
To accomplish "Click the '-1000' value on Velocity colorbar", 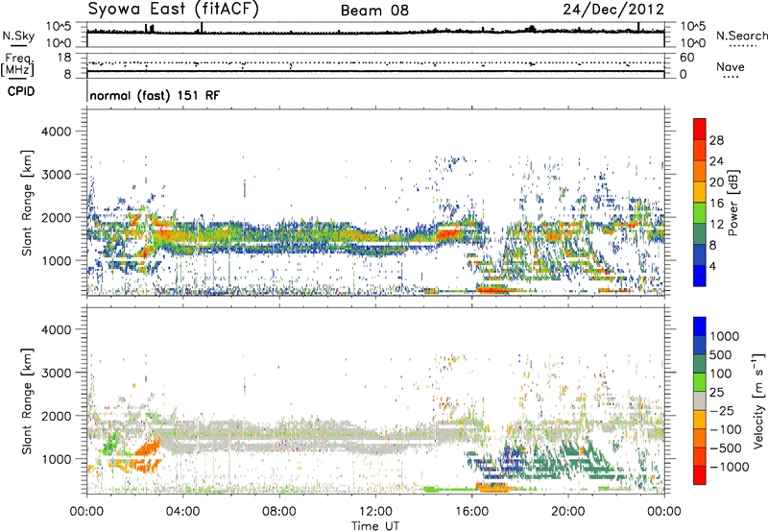I will point(729,467).
